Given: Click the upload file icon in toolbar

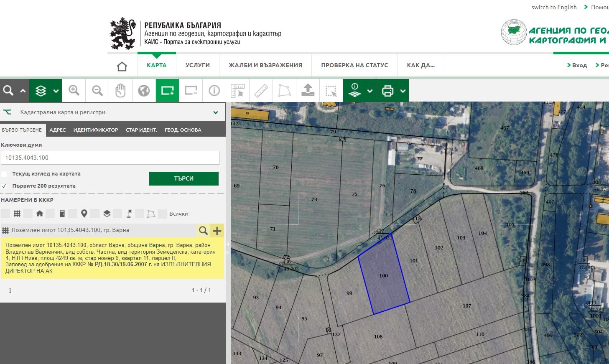Looking at the screenshot, I should (x=308, y=90).
